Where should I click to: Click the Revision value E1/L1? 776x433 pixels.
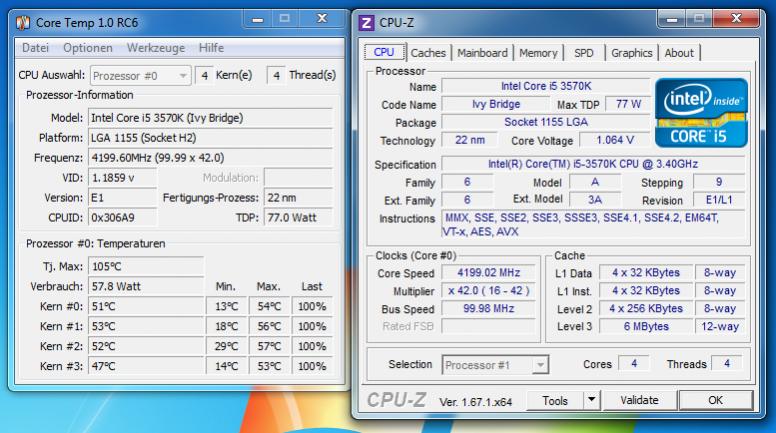pos(719,200)
